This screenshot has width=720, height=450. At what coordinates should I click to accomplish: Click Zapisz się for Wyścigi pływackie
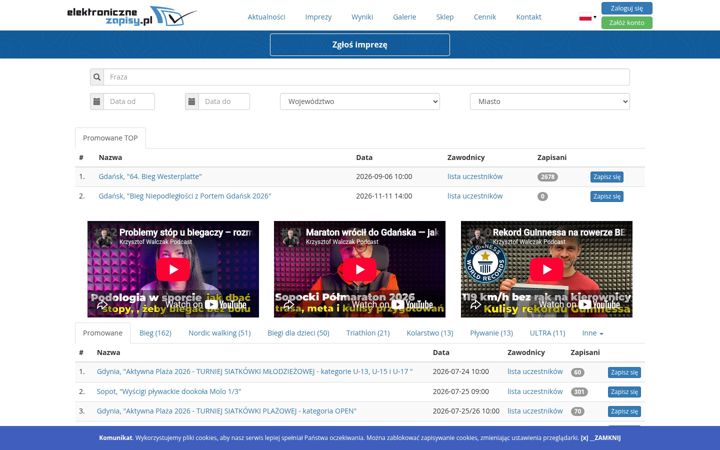tap(624, 392)
